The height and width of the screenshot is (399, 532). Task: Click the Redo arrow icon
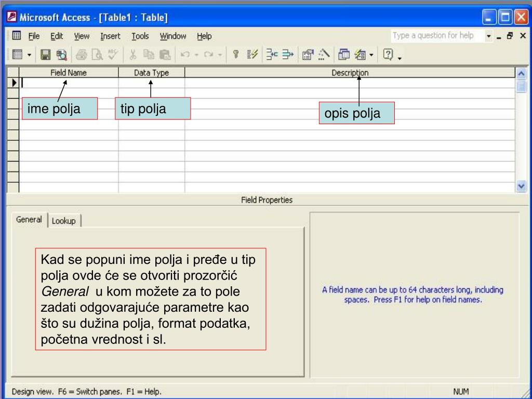click(208, 54)
